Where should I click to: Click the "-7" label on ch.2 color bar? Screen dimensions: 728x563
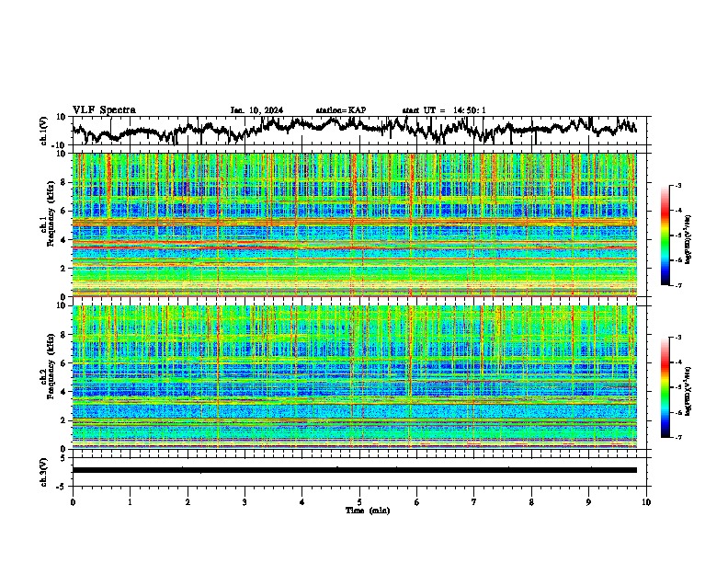pos(677,437)
